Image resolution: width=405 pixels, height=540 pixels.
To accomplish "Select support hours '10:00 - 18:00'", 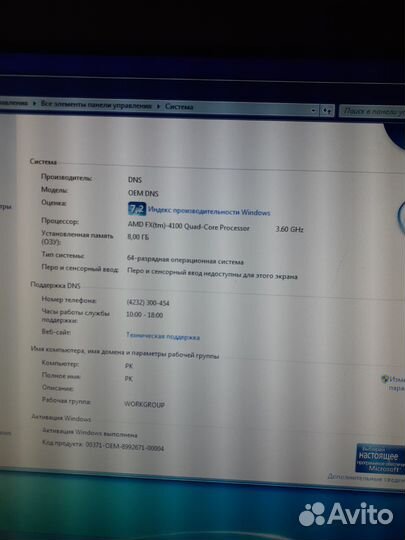I will click(144, 315).
